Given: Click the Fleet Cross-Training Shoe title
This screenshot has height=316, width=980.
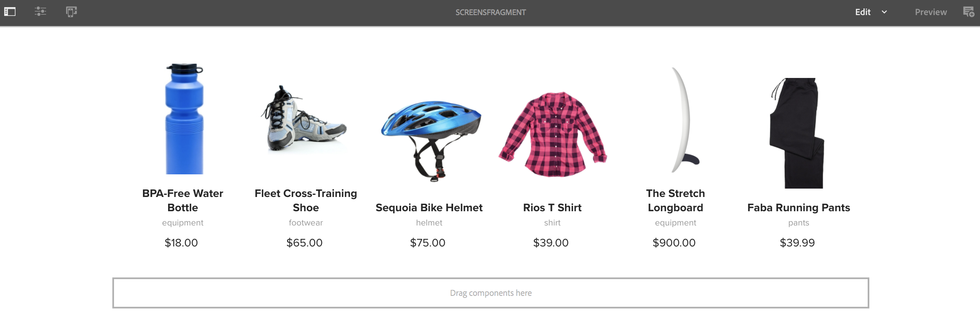Looking at the screenshot, I should pyautogui.click(x=306, y=200).
